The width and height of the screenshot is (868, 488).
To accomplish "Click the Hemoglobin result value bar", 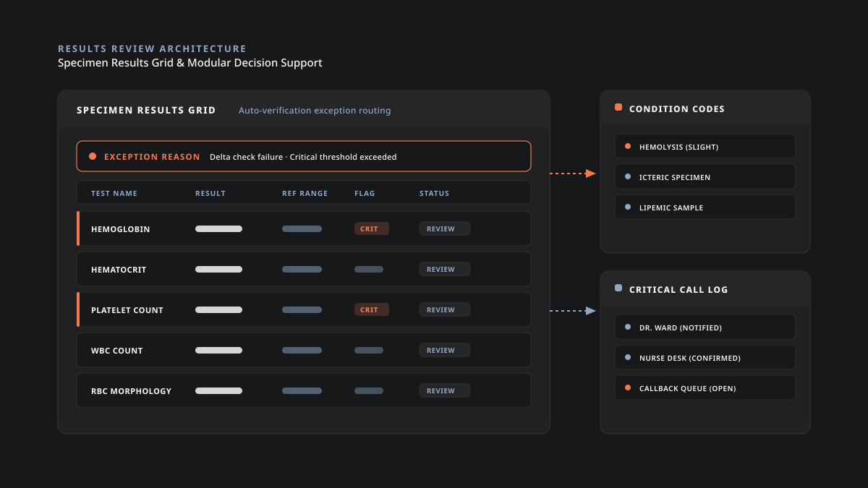I will (x=218, y=228).
